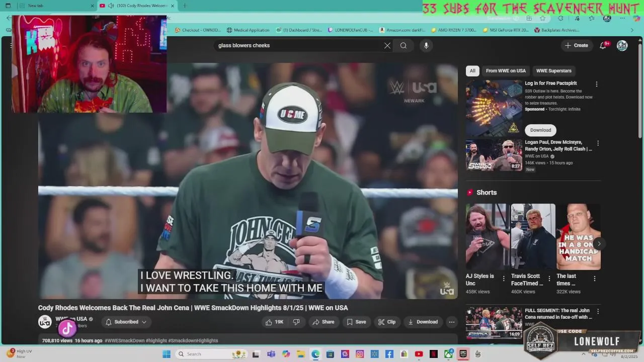Click the Clip button
The height and width of the screenshot is (362, 644).
click(386, 322)
